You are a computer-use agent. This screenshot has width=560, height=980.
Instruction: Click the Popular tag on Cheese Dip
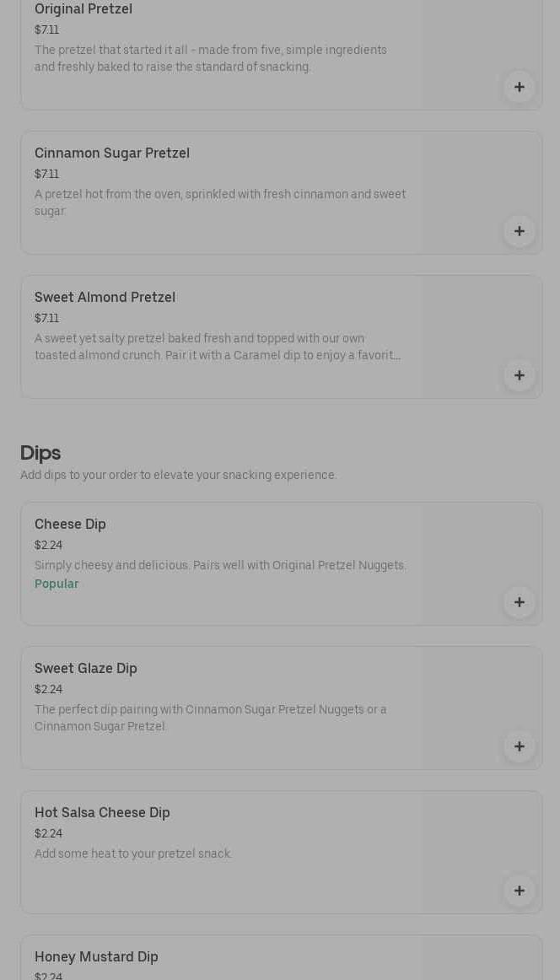pos(57,584)
